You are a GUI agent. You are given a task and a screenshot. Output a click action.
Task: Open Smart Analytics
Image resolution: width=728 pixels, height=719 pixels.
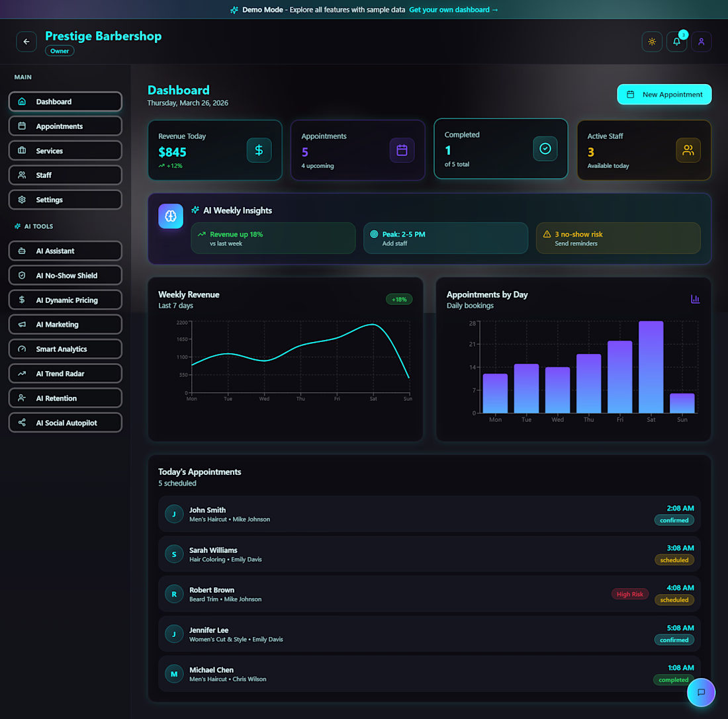[x=65, y=349]
